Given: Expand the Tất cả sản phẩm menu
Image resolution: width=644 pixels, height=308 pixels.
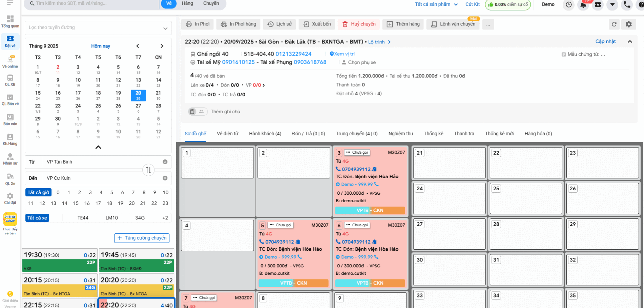Looking at the screenshot, I should click(x=436, y=4).
